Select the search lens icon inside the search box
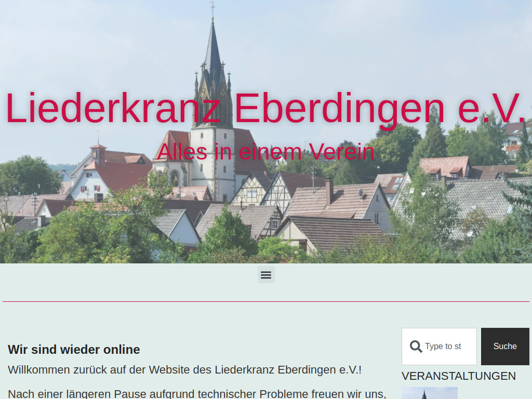The width and height of the screenshot is (532, 399). click(x=416, y=346)
